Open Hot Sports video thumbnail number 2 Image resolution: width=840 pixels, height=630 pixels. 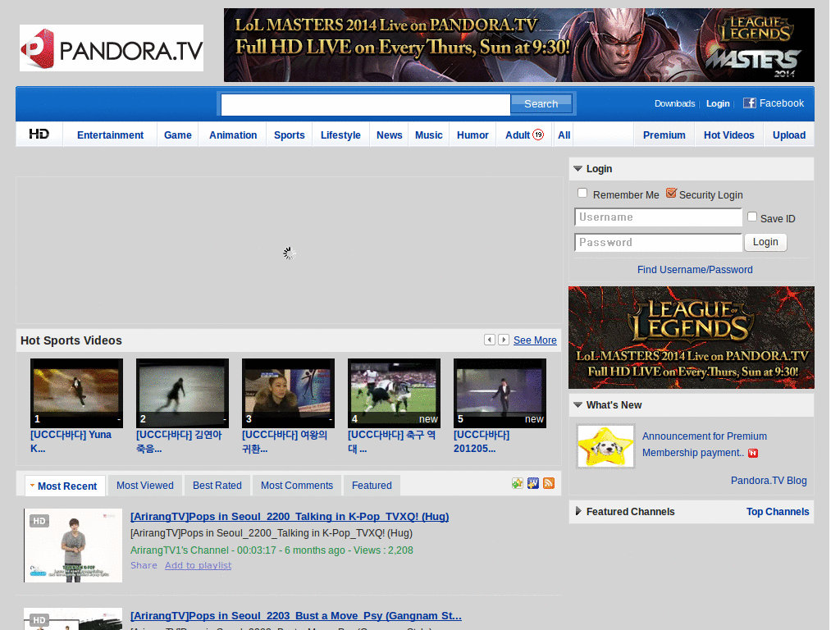tap(182, 393)
